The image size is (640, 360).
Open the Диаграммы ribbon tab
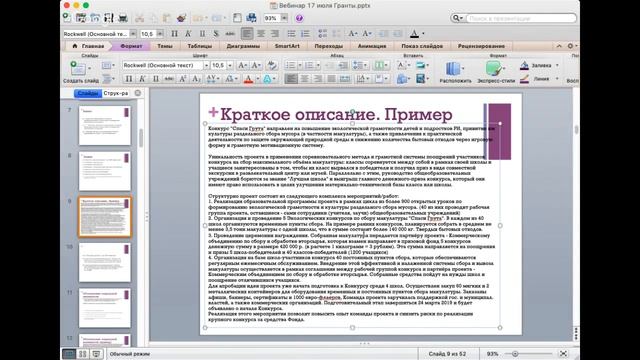click(243, 46)
